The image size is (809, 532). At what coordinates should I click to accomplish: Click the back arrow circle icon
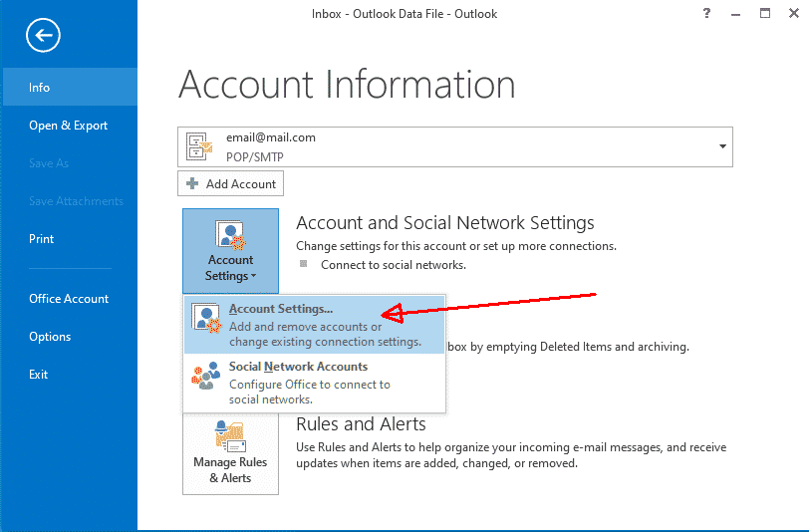click(x=44, y=37)
